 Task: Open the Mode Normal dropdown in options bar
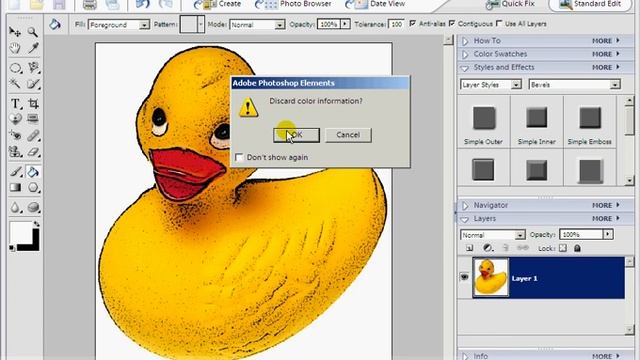point(279,25)
